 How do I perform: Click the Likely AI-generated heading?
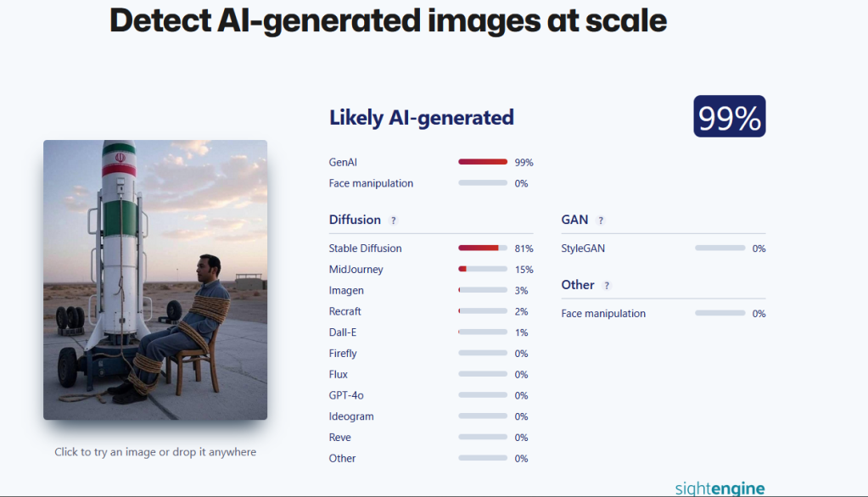[x=421, y=118]
